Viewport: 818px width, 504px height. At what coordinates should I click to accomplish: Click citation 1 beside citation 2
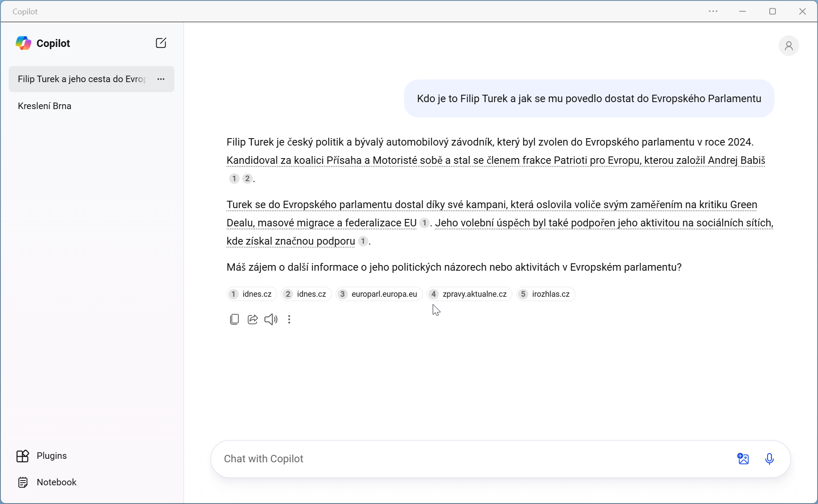click(x=234, y=179)
